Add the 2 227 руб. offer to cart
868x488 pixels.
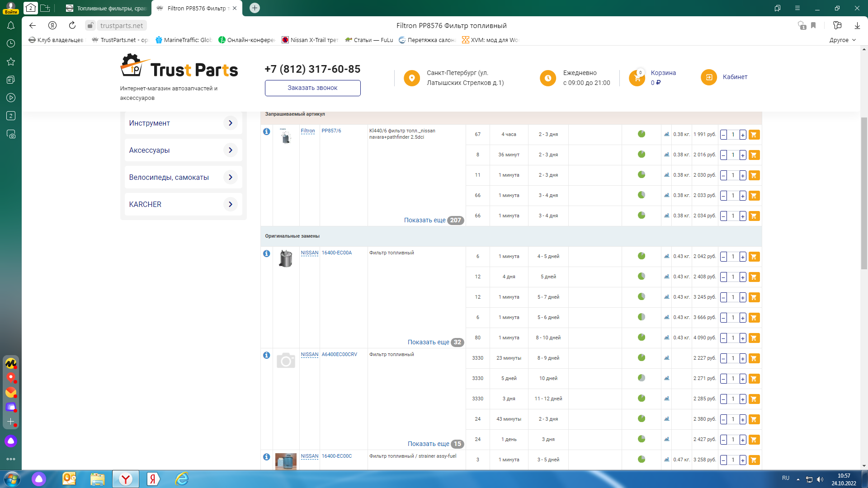[x=754, y=358]
